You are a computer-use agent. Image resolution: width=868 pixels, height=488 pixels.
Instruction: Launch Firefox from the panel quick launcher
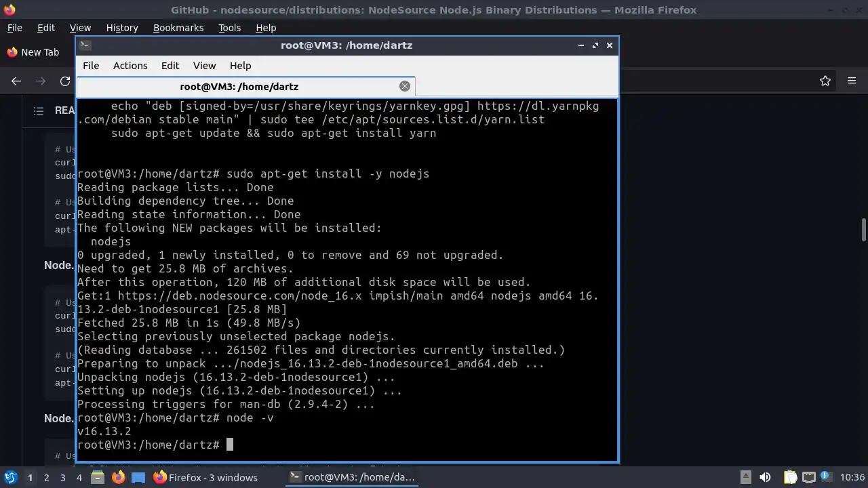click(x=118, y=477)
